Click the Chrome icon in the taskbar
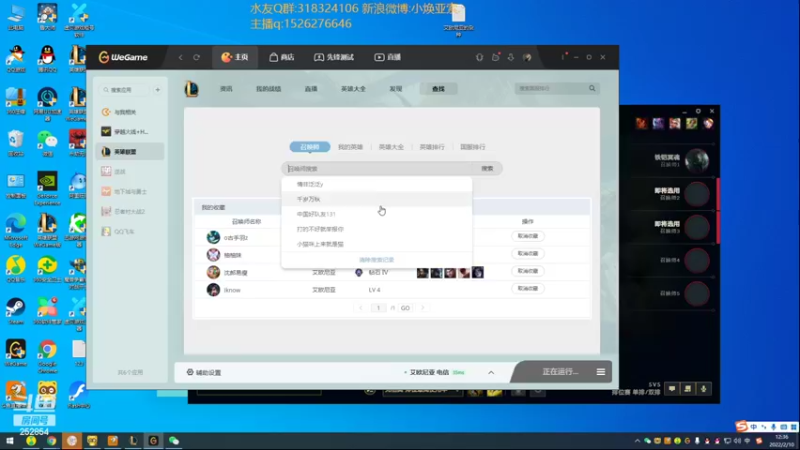The height and width of the screenshot is (450, 800). [x=51, y=441]
